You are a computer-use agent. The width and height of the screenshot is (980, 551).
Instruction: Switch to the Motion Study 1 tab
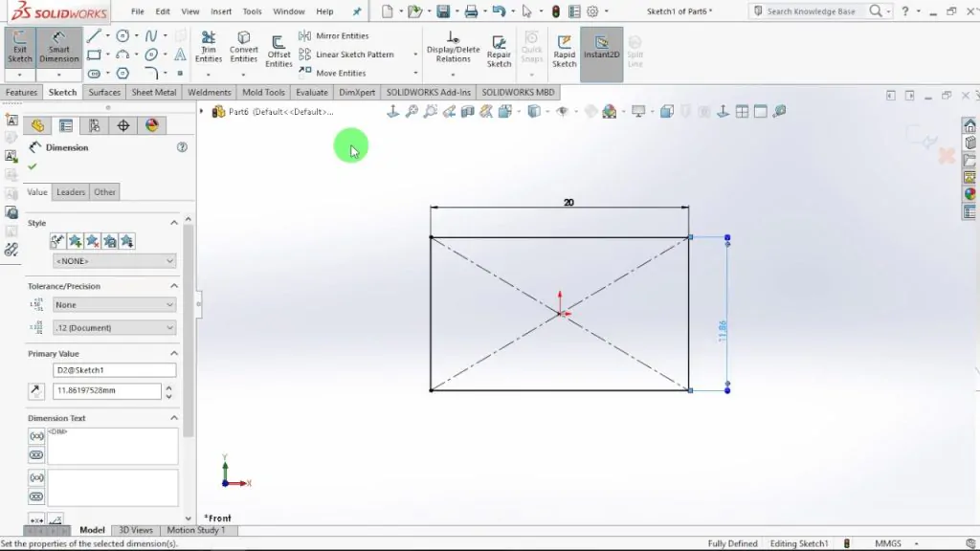click(x=195, y=530)
